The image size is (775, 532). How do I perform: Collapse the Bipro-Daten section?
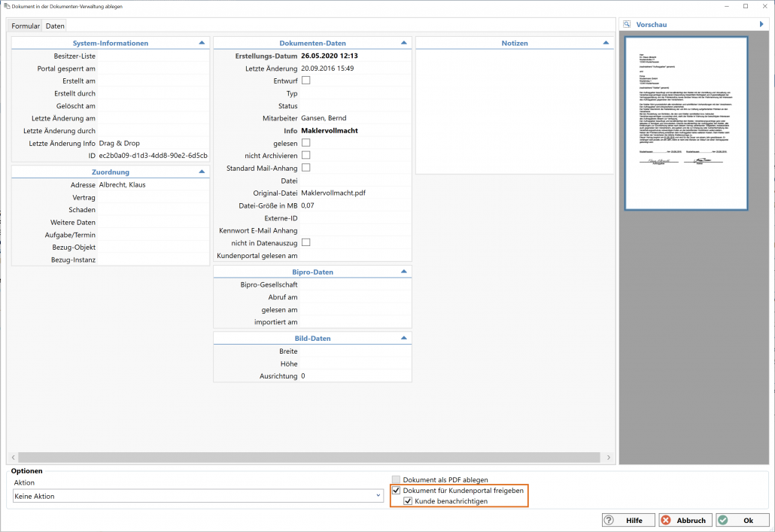pyautogui.click(x=404, y=272)
